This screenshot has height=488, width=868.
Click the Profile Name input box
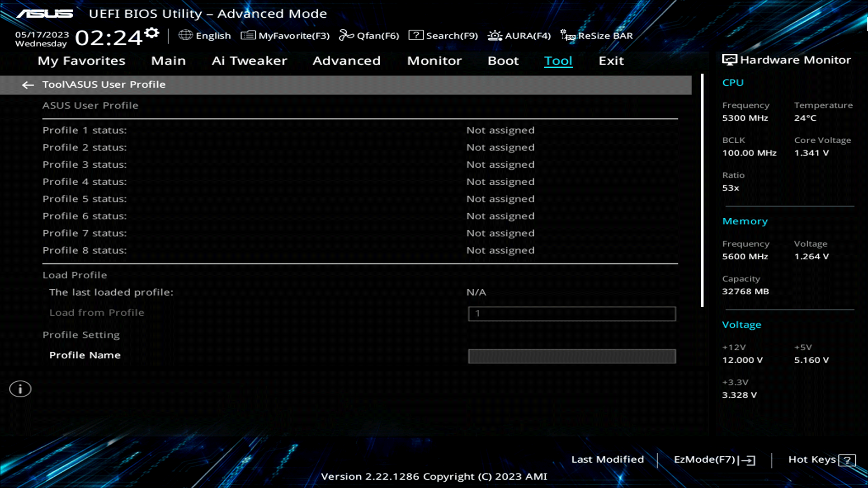pos(572,357)
